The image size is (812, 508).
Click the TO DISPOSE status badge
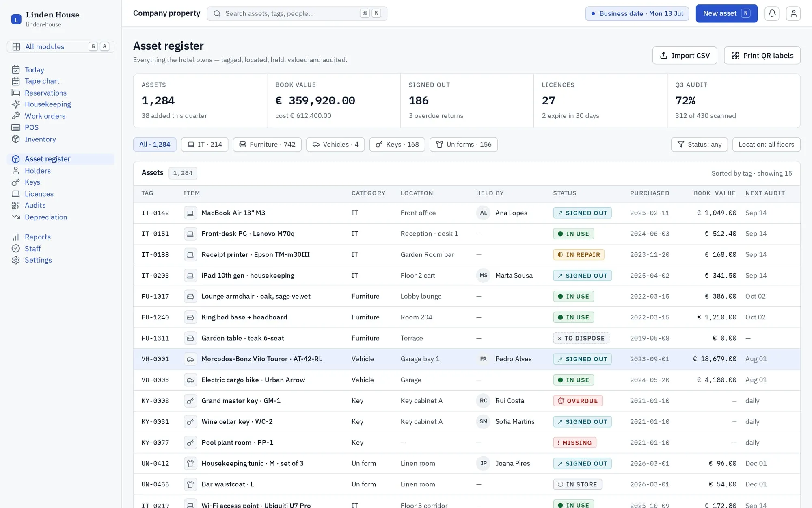581,339
